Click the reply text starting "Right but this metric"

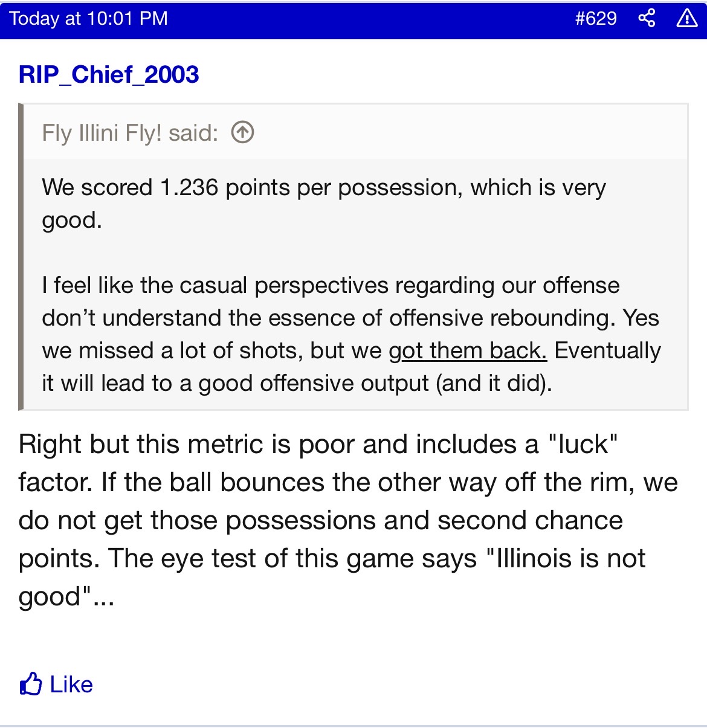tap(348, 520)
